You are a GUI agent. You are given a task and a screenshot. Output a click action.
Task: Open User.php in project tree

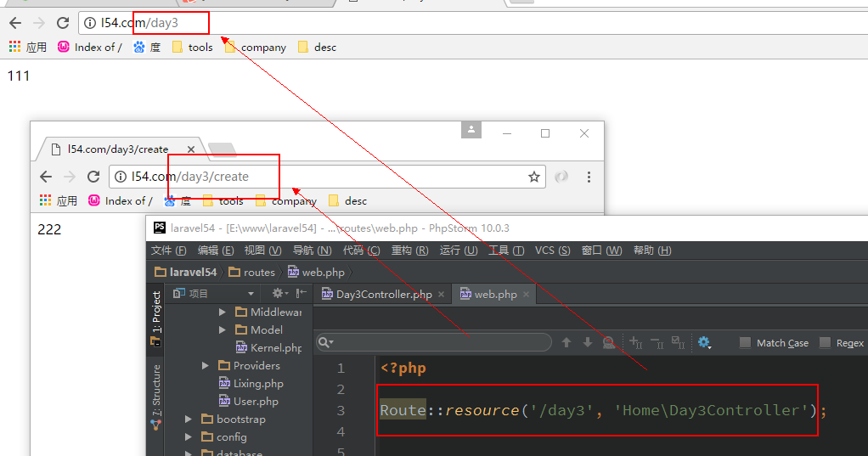click(x=255, y=402)
